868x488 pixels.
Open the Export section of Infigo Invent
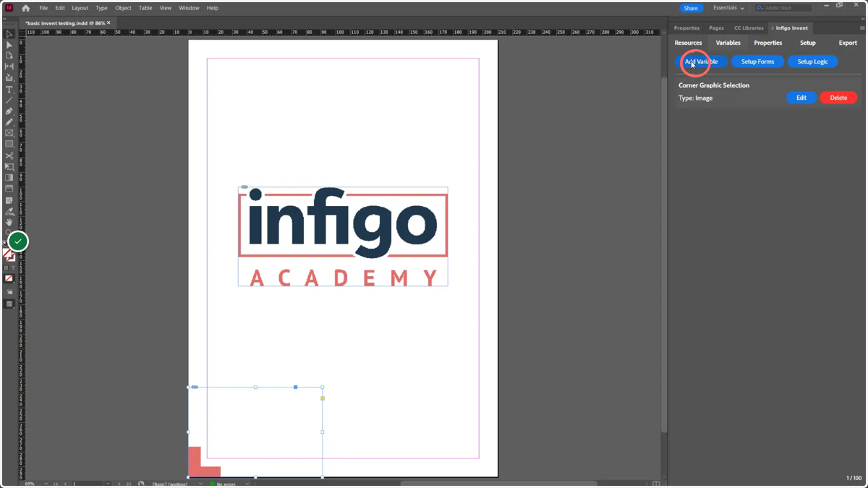[x=848, y=43]
